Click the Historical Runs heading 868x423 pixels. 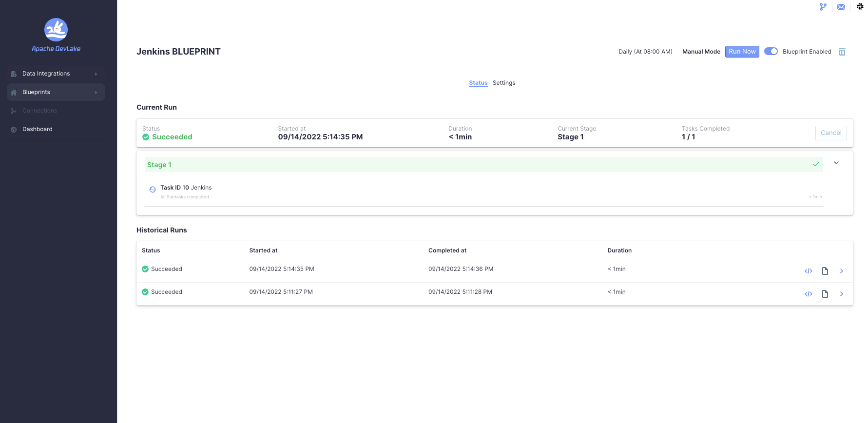(162, 230)
